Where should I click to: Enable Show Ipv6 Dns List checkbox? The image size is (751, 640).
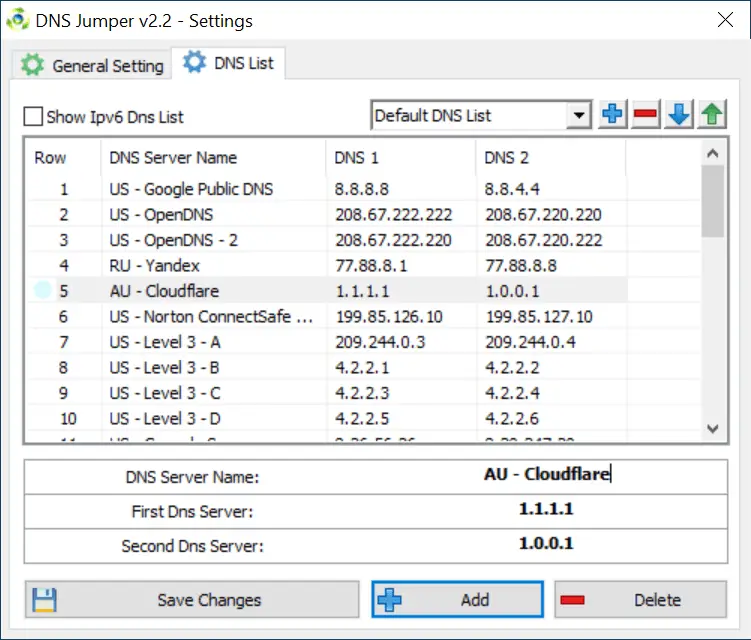pos(33,116)
